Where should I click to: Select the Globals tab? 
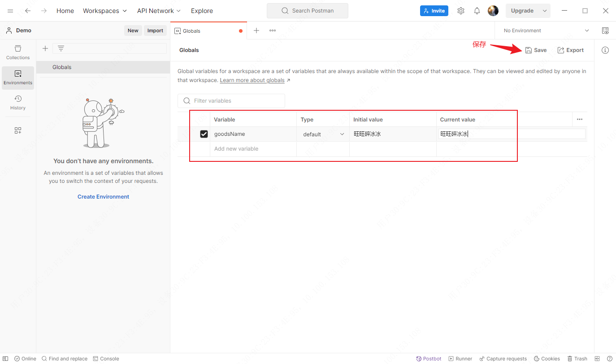[208, 31]
